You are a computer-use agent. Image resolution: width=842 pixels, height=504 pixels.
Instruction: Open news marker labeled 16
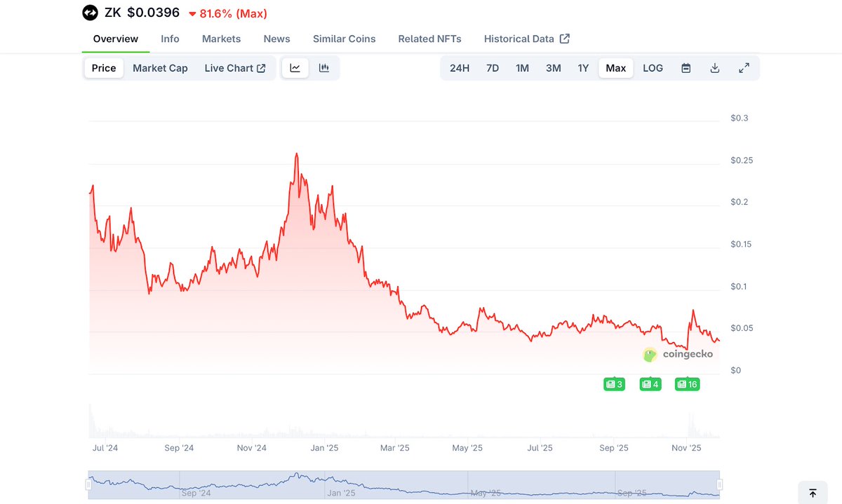pos(687,384)
